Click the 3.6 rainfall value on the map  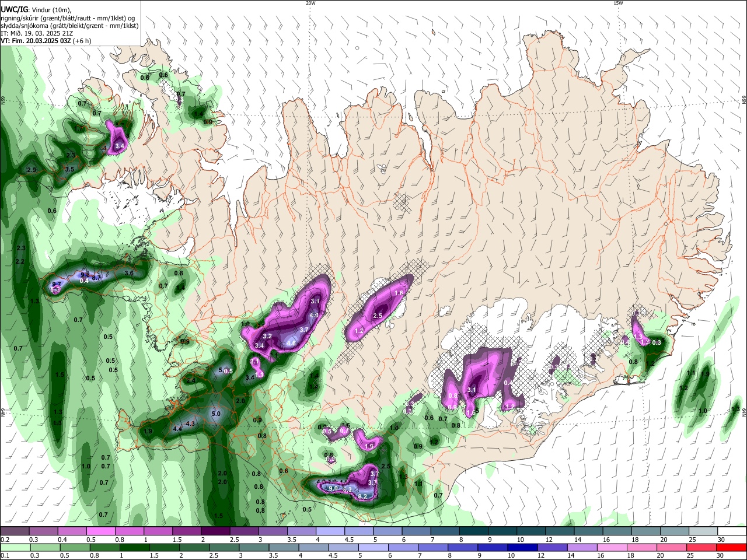pos(129,273)
